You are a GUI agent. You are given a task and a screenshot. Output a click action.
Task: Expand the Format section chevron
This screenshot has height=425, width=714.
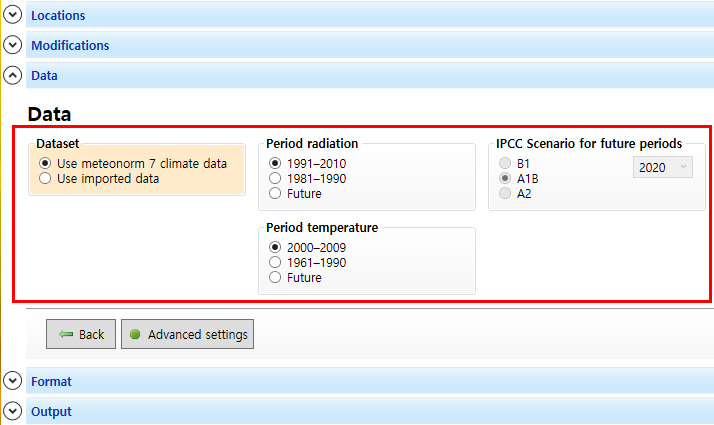pos(12,381)
